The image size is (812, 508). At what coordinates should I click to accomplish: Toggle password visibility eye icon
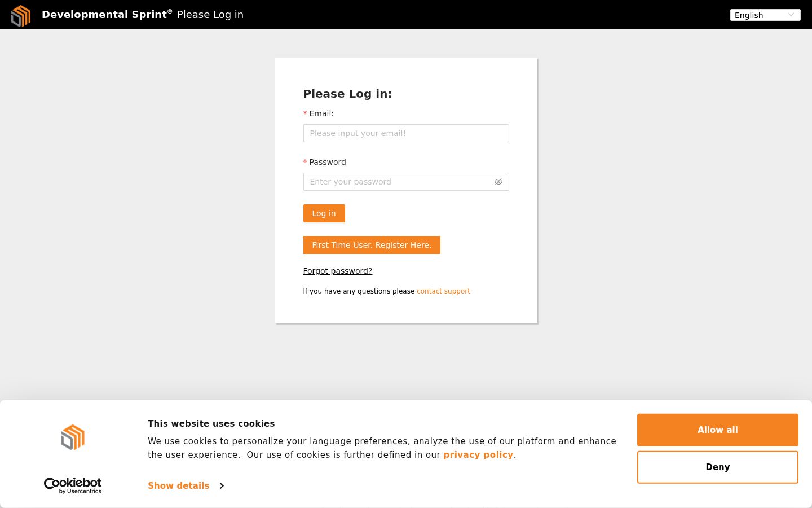coord(498,182)
